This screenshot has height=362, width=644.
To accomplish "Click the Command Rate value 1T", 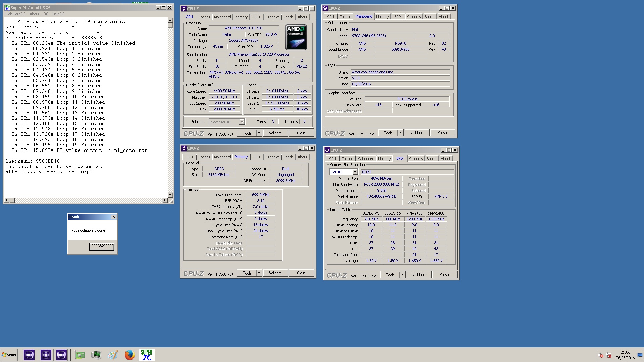I will tap(261, 237).
